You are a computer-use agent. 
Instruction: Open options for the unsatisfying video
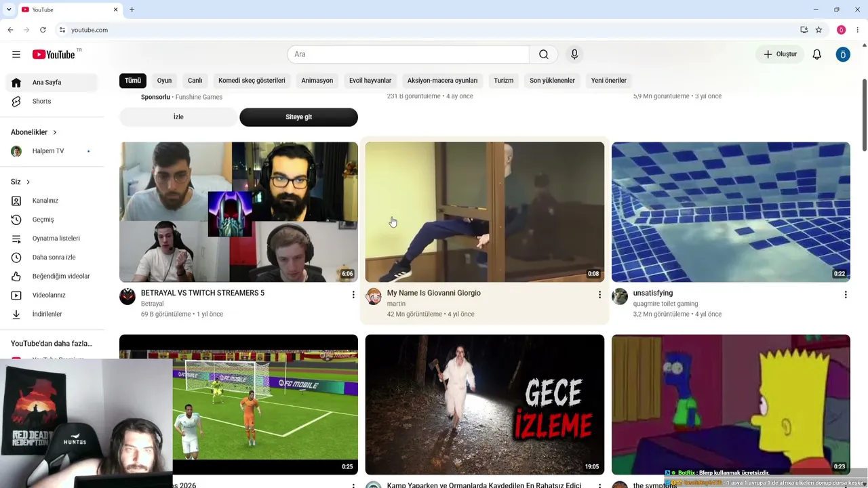(x=846, y=295)
